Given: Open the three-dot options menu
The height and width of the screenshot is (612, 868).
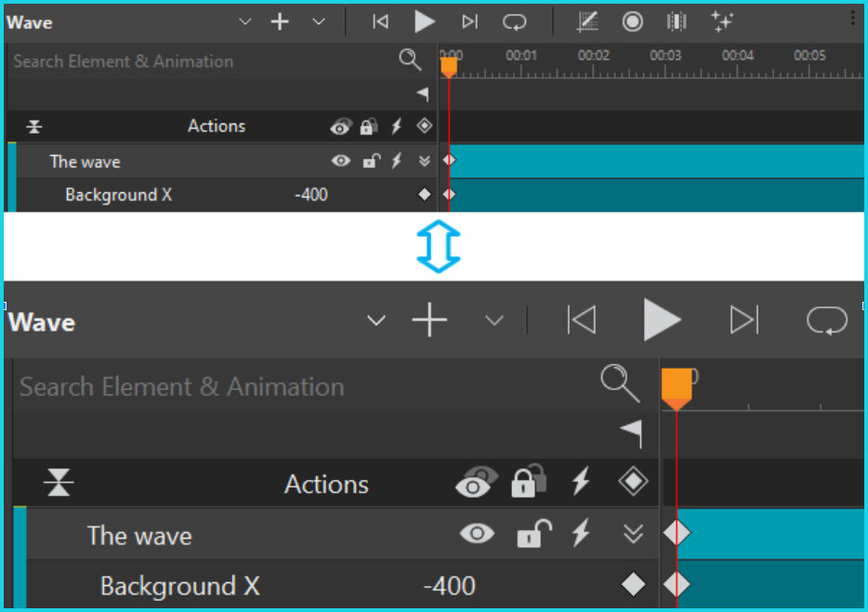Looking at the screenshot, I should [852, 19].
